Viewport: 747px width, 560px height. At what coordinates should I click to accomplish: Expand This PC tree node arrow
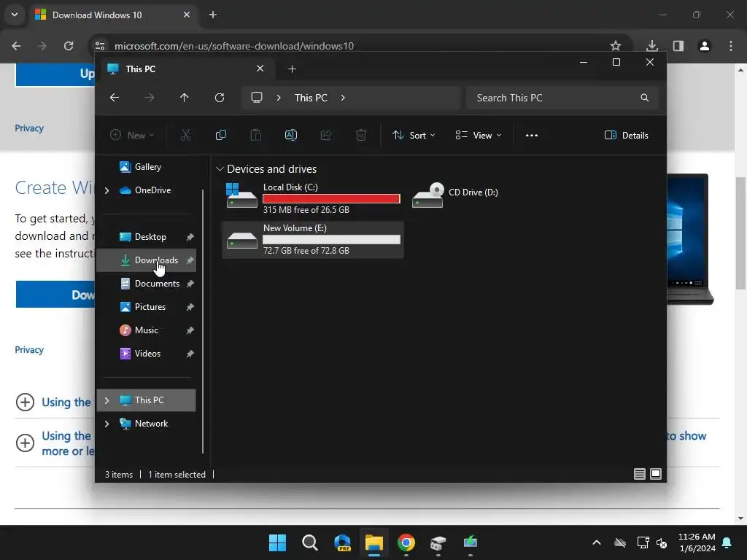tap(107, 400)
